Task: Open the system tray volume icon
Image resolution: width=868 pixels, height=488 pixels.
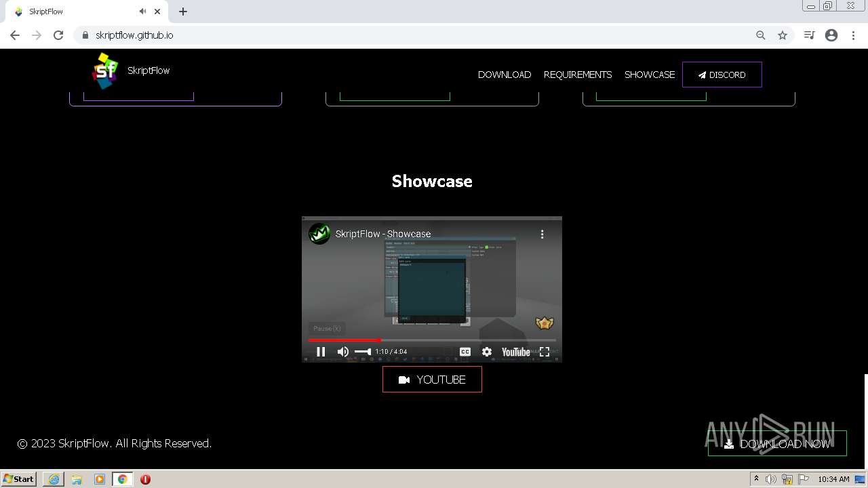Action: 771,479
